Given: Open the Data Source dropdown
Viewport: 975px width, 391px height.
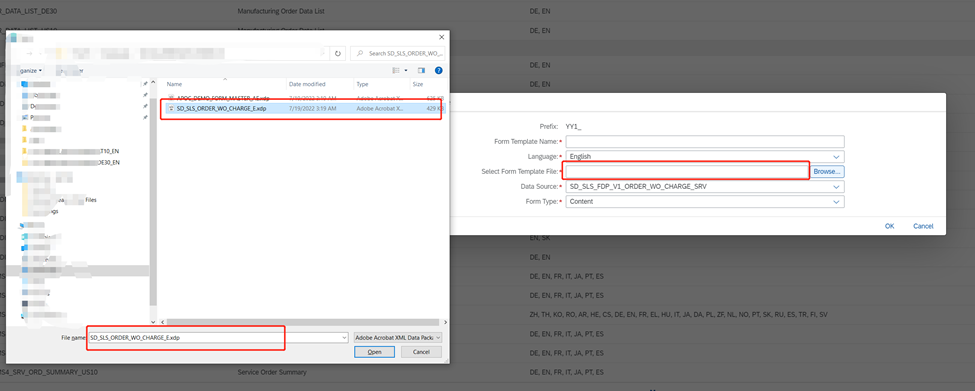Looking at the screenshot, I should (705, 186).
